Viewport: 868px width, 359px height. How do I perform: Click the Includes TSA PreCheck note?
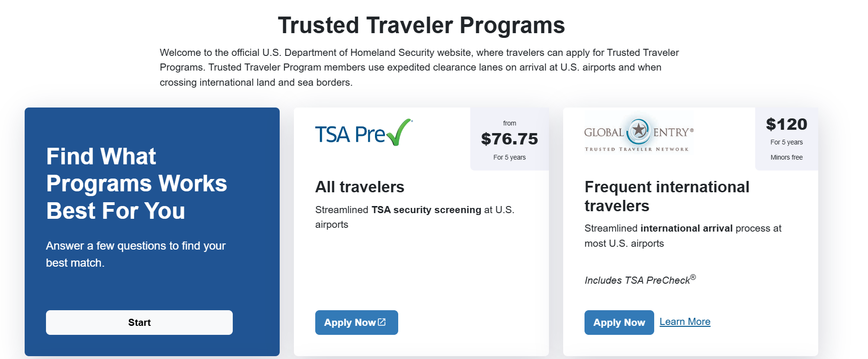(x=640, y=280)
